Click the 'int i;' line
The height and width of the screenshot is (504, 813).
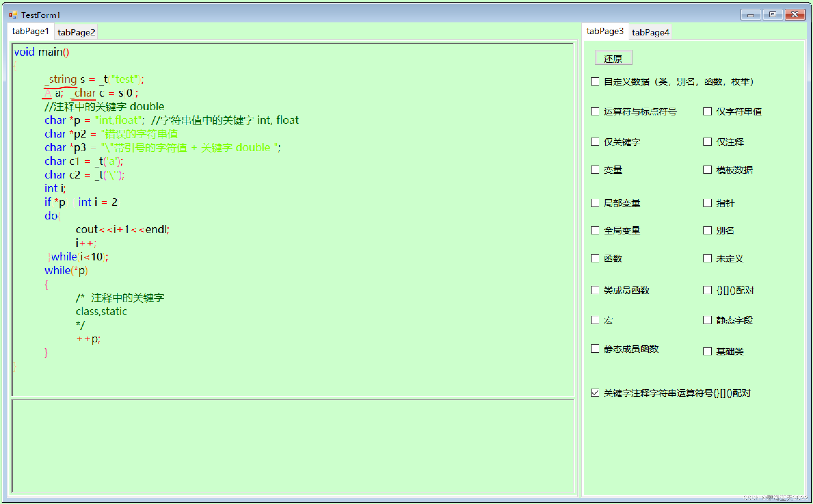55,189
